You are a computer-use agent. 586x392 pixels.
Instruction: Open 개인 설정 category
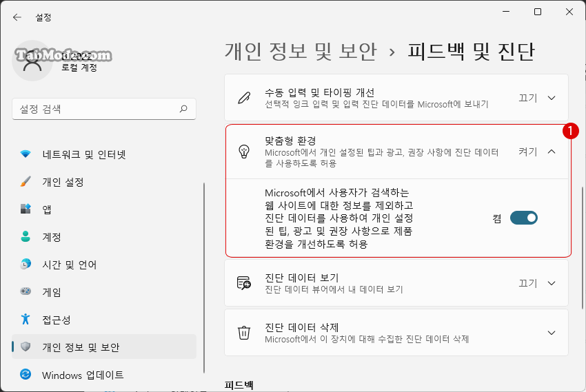tap(104, 181)
